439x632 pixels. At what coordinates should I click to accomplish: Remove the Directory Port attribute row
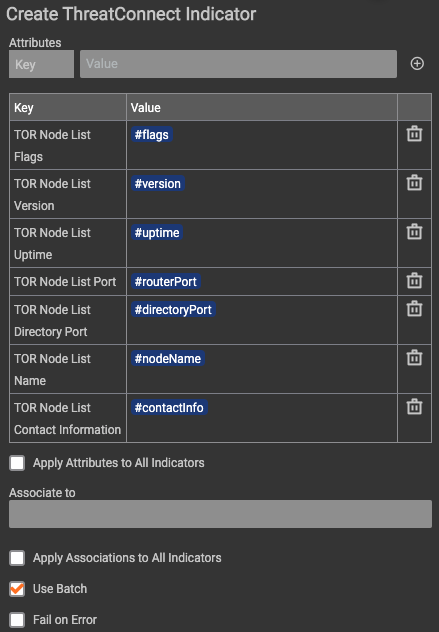[414, 309]
